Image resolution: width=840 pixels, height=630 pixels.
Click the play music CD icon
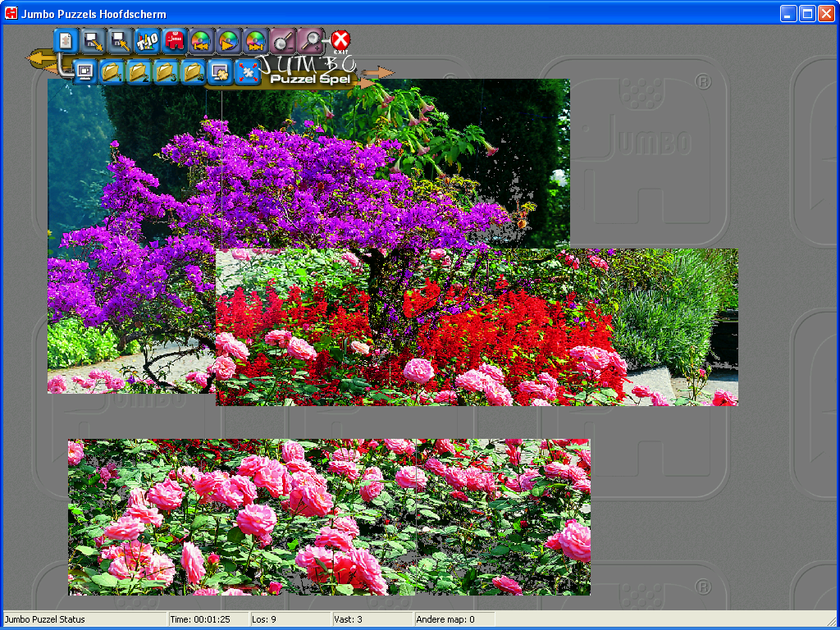[229, 41]
